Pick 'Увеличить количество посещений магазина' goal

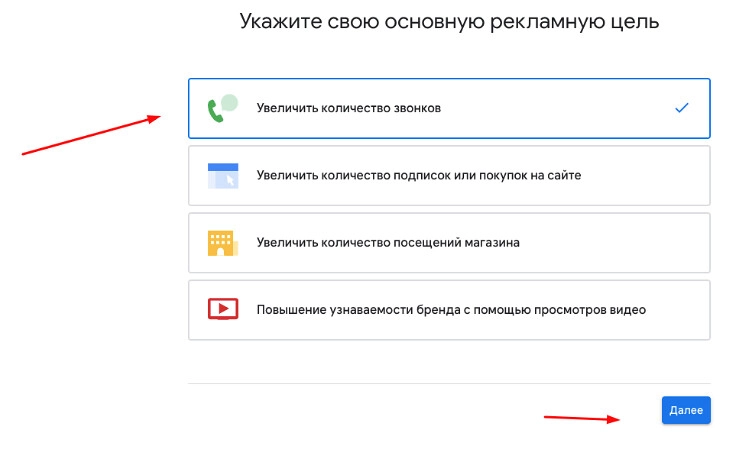click(388, 242)
